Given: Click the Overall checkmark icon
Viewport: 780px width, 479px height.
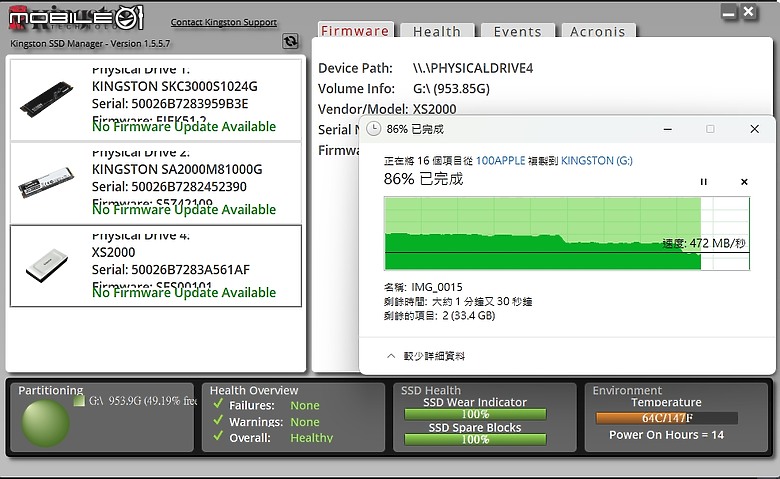Looking at the screenshot, I should (217, 436).
